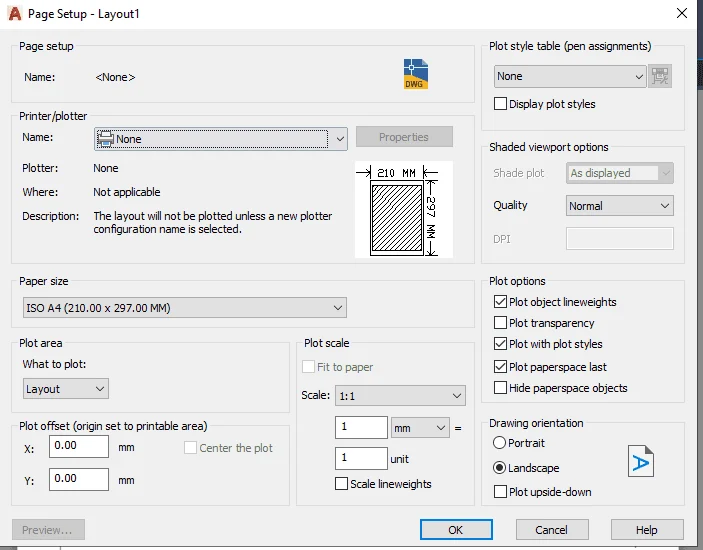Screen dimensions: 703x550
Task: Click the scale unit value field
Action: click(361, 458)
